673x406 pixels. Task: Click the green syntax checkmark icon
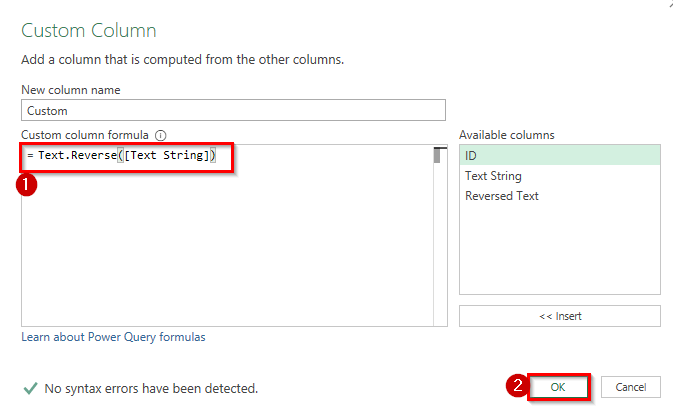30,388
